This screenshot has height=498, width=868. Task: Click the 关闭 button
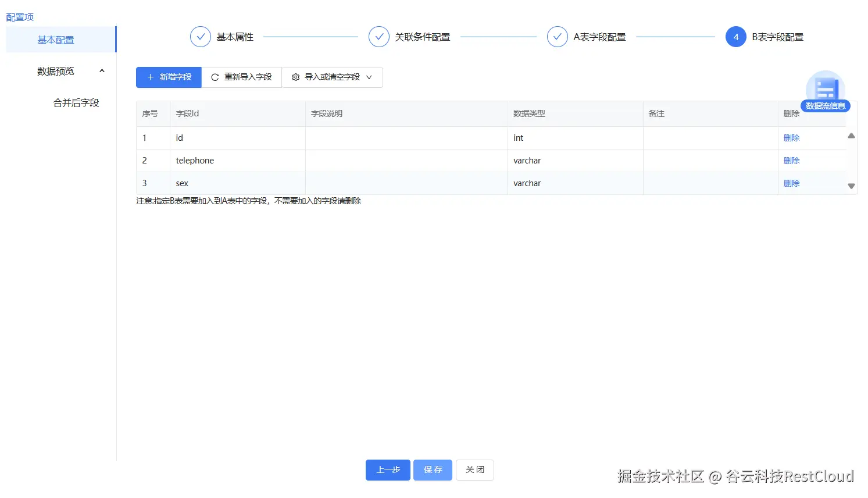point(475,470)
